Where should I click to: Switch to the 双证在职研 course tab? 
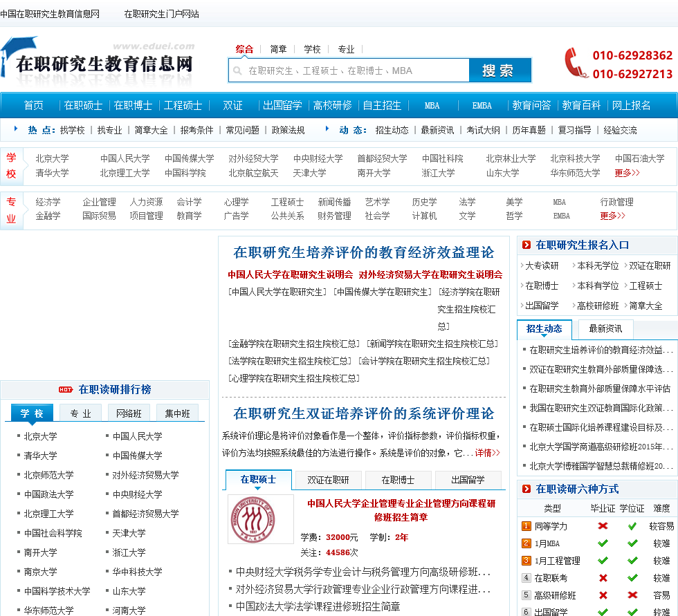coord(328,480)
